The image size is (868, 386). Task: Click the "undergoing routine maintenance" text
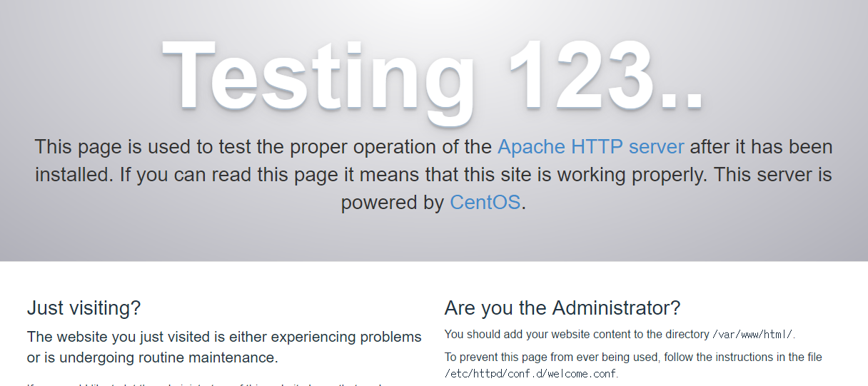click(170, 357)
